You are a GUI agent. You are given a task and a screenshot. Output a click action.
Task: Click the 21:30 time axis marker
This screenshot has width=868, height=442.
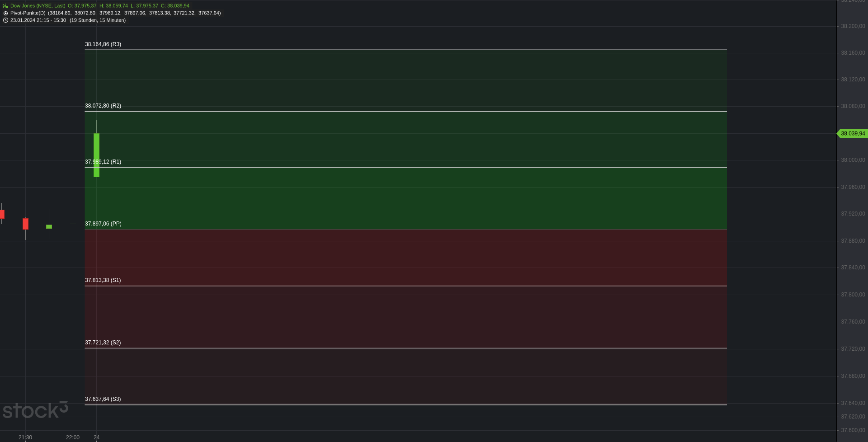[x=25, y=437]
